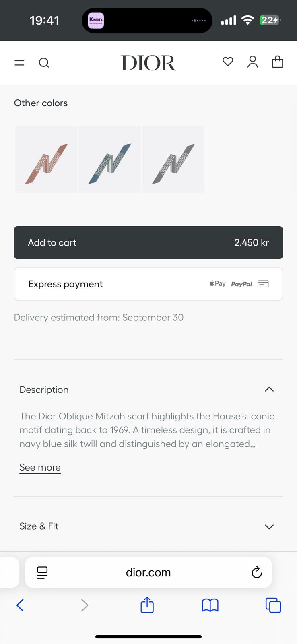
Task: Tap the search magnifier icon
Action: click(44, 63)
